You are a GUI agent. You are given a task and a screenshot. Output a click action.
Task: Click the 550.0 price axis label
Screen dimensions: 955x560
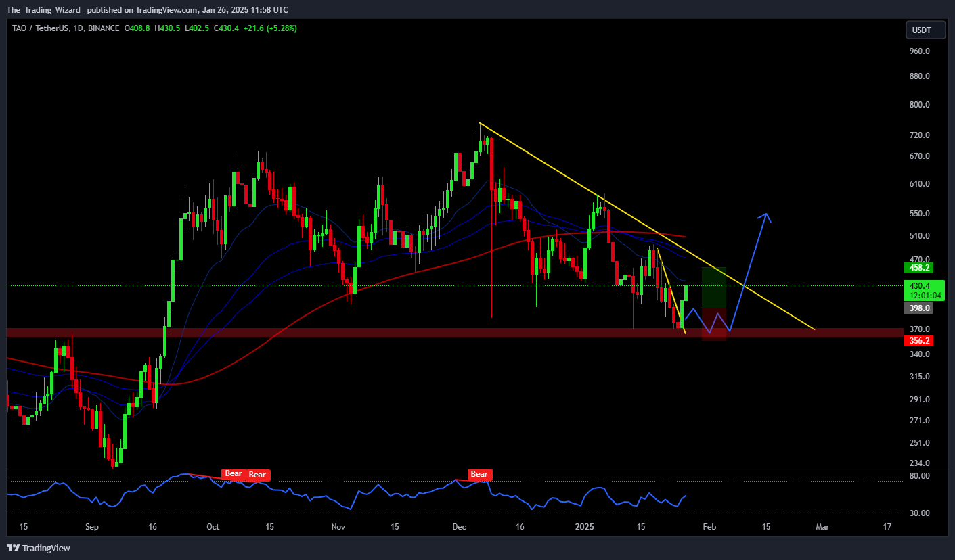(920, 214)
